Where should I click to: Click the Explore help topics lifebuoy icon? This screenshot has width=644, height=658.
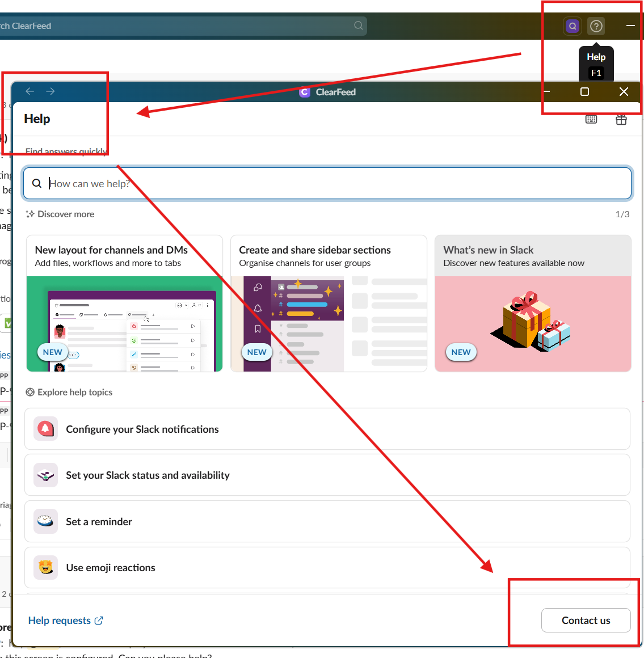point(30,392)
